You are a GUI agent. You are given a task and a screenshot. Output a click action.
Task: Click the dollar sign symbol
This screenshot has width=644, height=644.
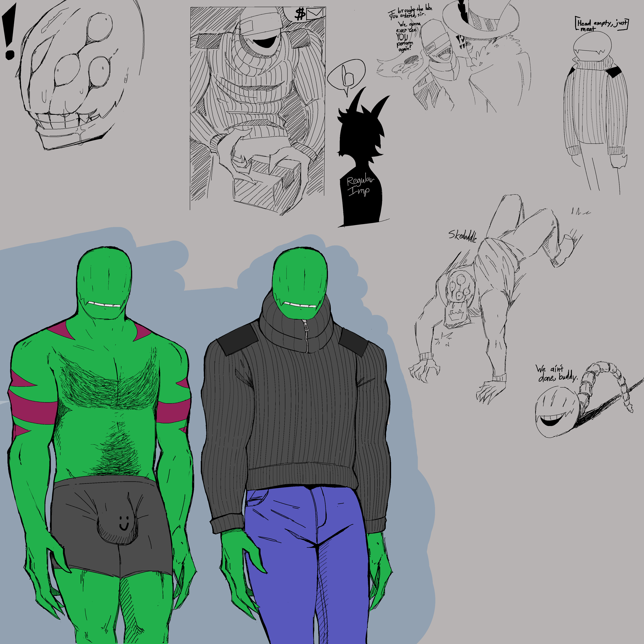300,14
